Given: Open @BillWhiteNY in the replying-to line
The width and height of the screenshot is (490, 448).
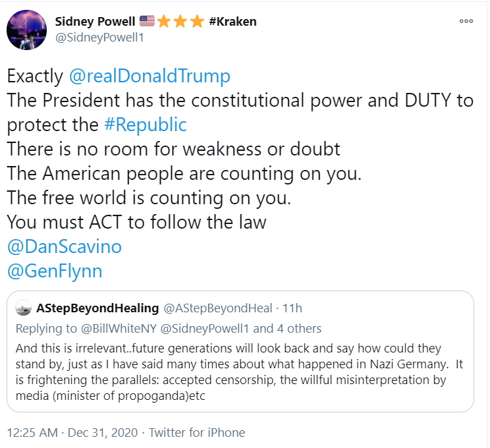Looking at the screenshot, I should point(107,328).
